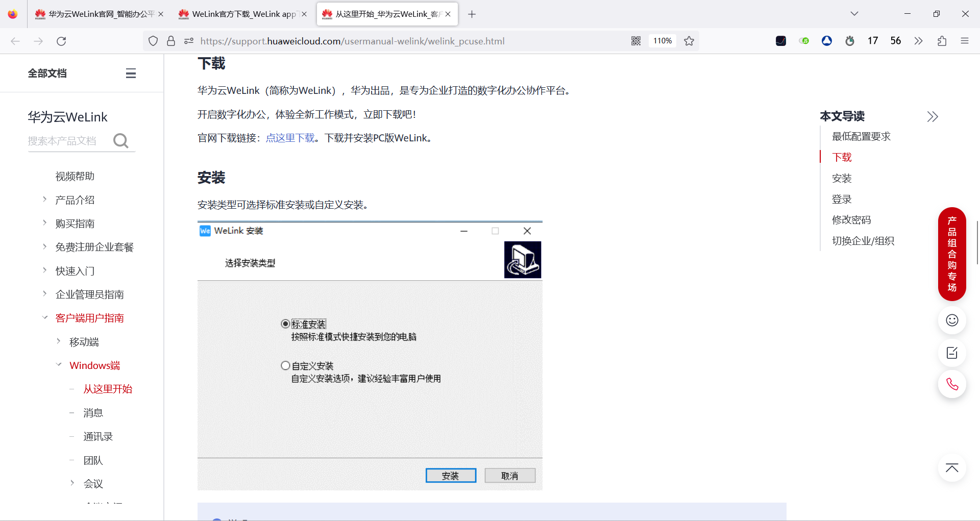Collapse the 本文导读 panel with double chevron
Image resolution: width=980 pixels, height=521 pixels.
(933, 116)
